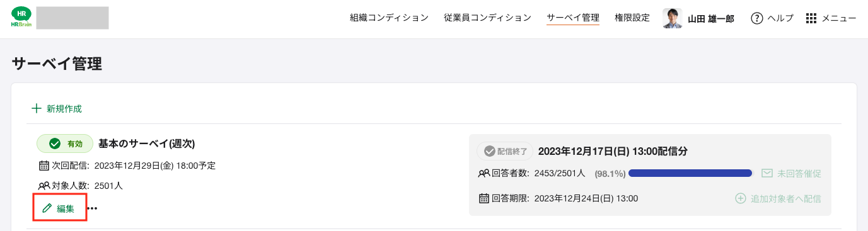This screenshot has height=231, width=868.
Task: Open the help question mark icon
Action: click(756, 18)
